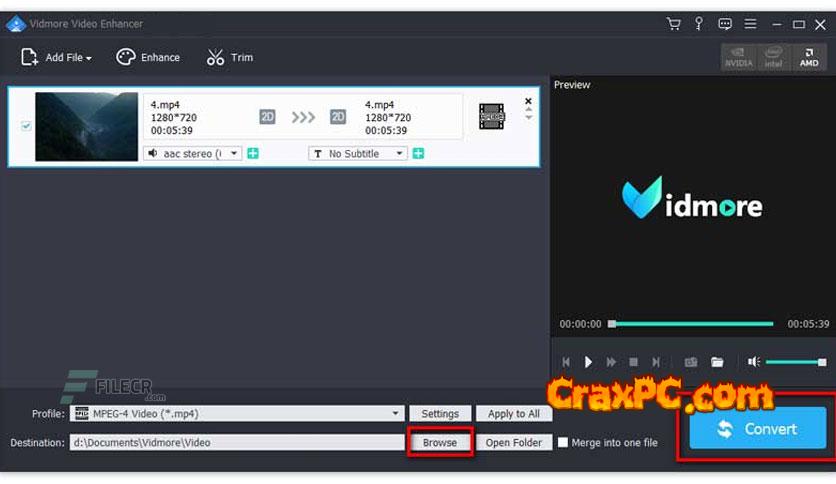
Task: Open the Enhance tool
Action: point(148,57)
